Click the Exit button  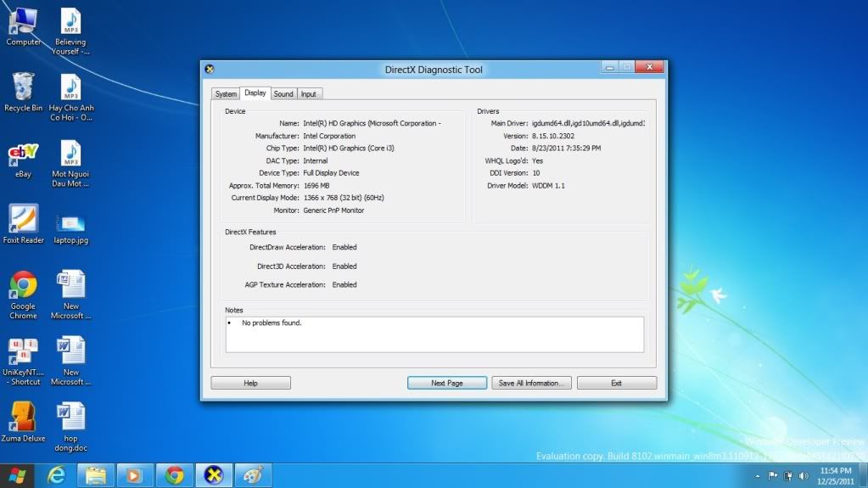(x=617, y=383)
